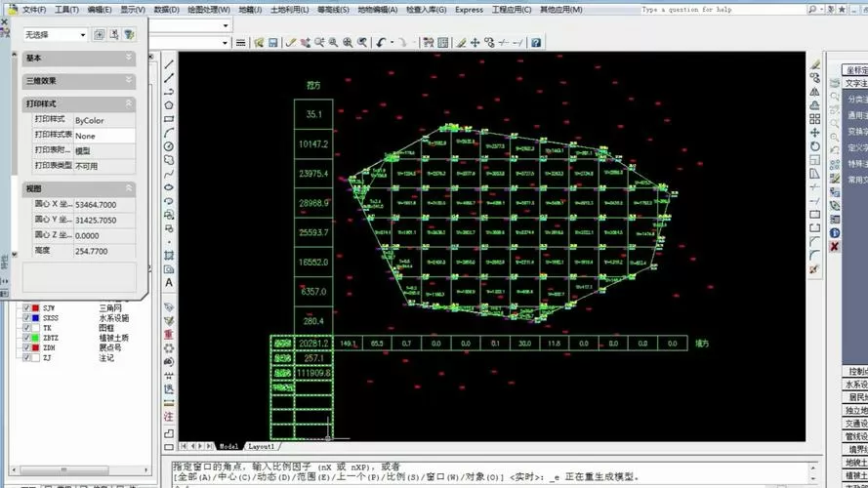Select the Rectangle draw tool
868x488 pixels.
tap(169, 119)
